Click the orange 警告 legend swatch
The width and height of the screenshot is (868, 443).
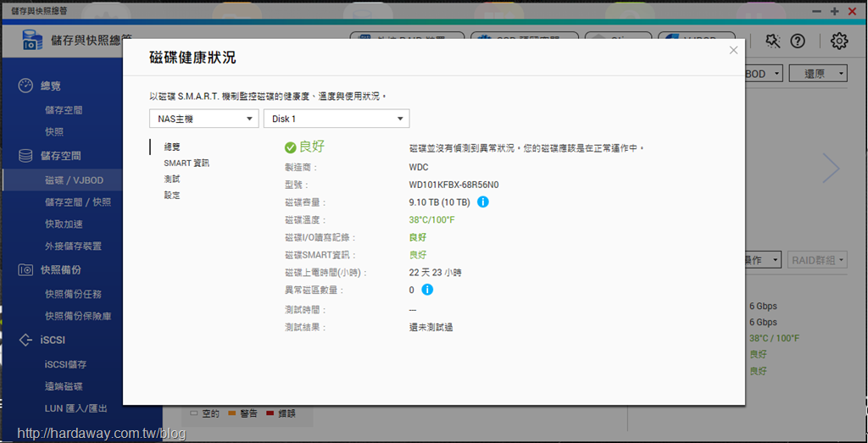[232, 413]
